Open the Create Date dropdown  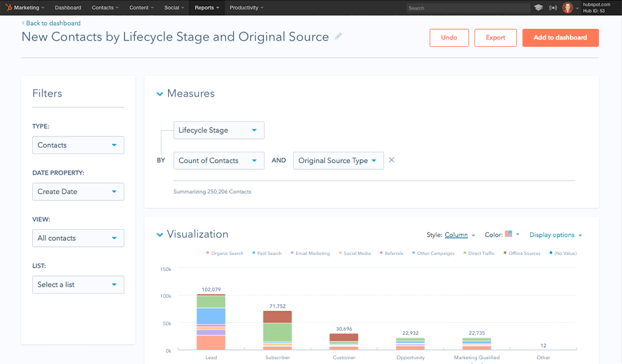click(78, 192)
